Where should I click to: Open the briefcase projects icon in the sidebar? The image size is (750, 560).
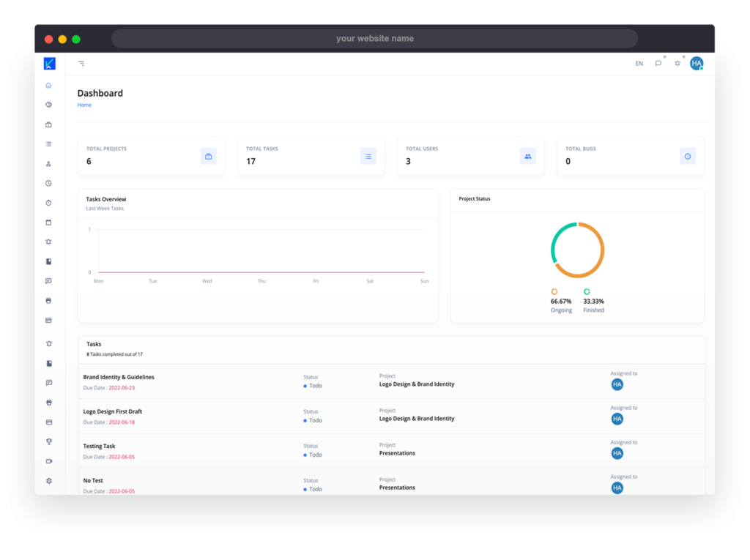click(x=49, y=124)
